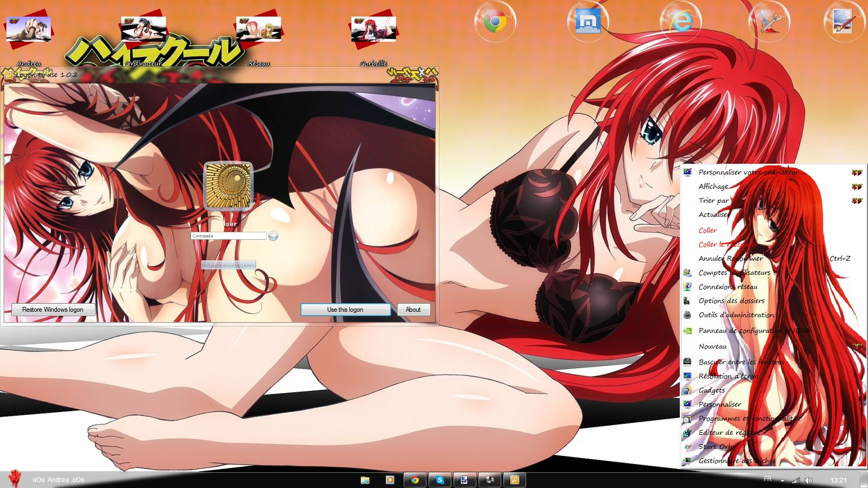Viewport: 868px width, 488px height.
Task: Open Gadgets from the context menu
Action: coord(773,390)
